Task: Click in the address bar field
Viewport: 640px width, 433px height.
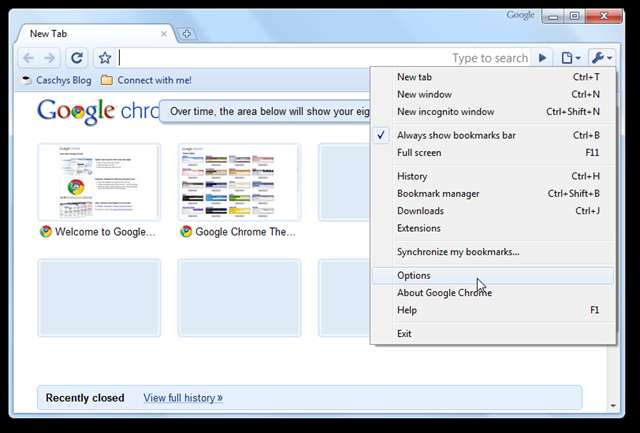Action: pyautogui.click(x=324, y=58)
